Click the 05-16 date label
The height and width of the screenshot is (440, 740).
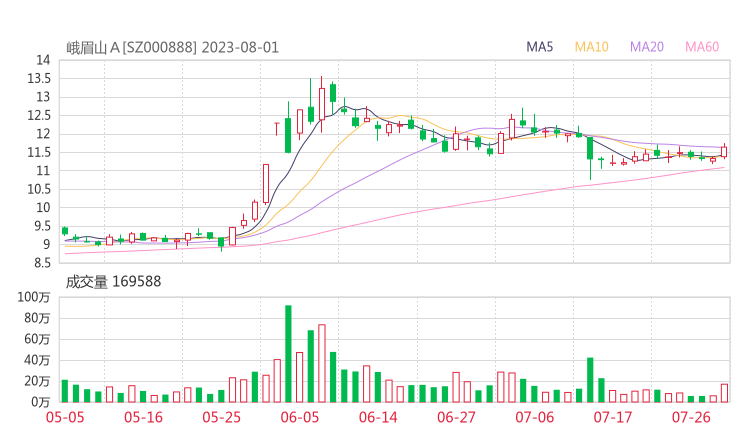click(x=143, y=417)
